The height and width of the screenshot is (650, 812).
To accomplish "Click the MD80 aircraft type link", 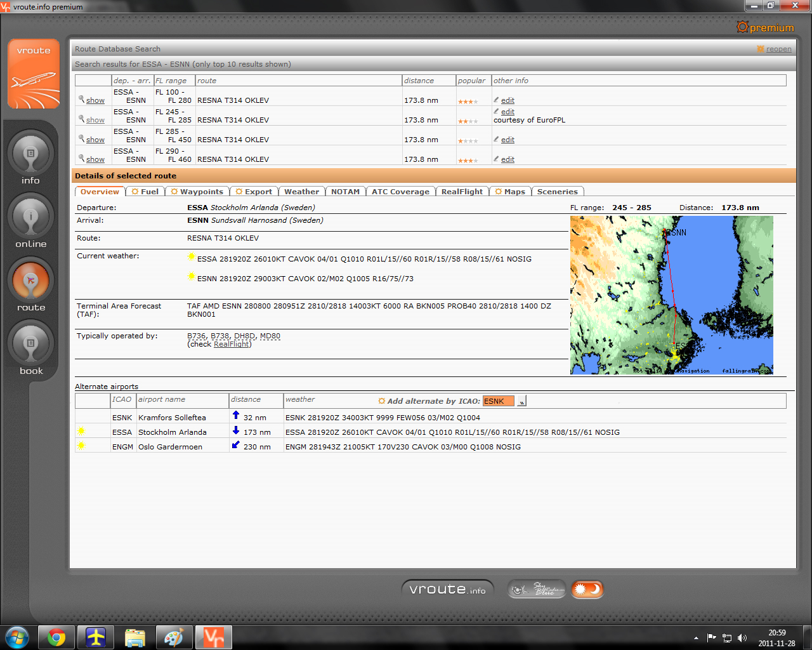I will (x=270, y=336).
